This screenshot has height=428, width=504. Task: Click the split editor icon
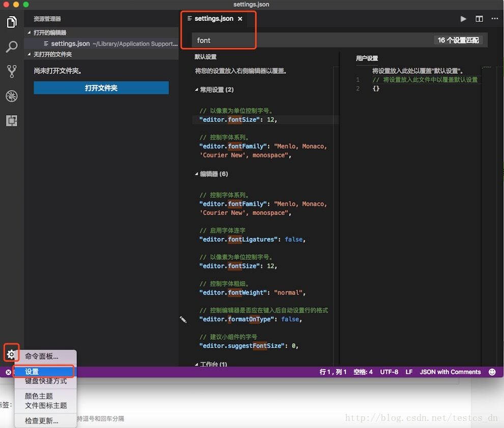(x=479, y=19)
